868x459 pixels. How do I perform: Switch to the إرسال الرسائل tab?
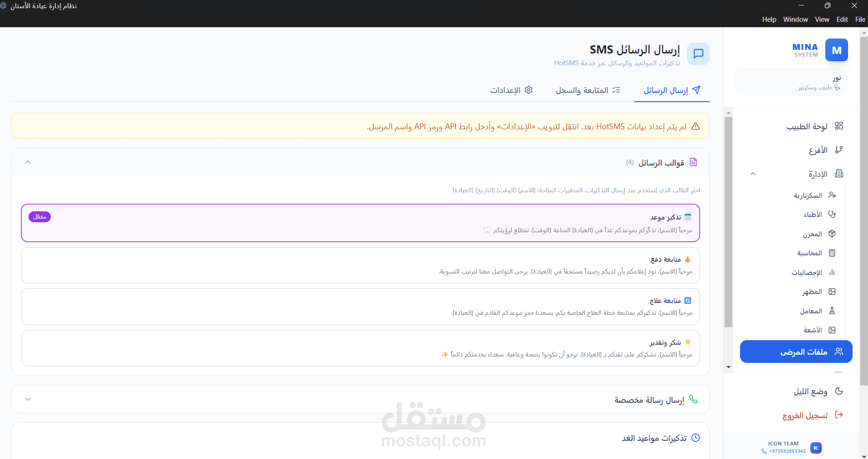672,90
